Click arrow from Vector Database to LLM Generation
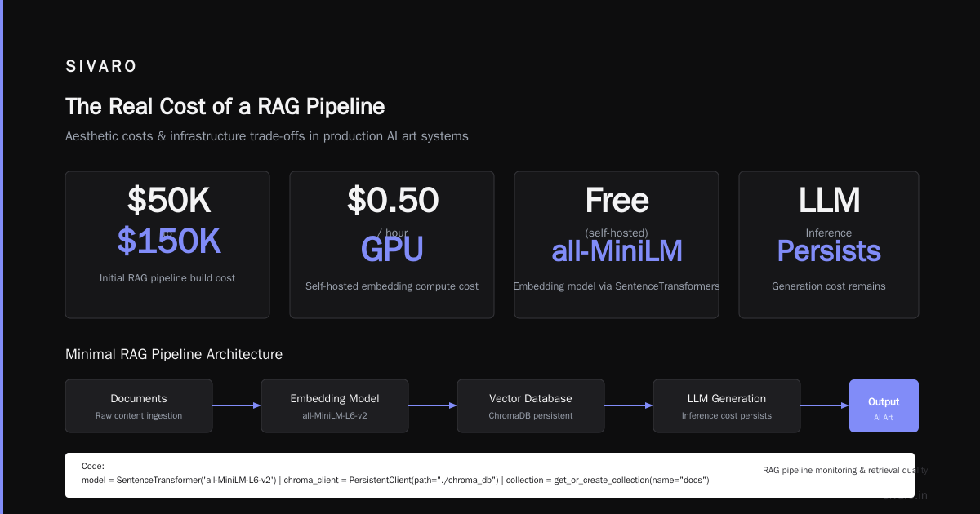Image resolution: width=980 pixels, height=514 pixels. coord(629,405)
